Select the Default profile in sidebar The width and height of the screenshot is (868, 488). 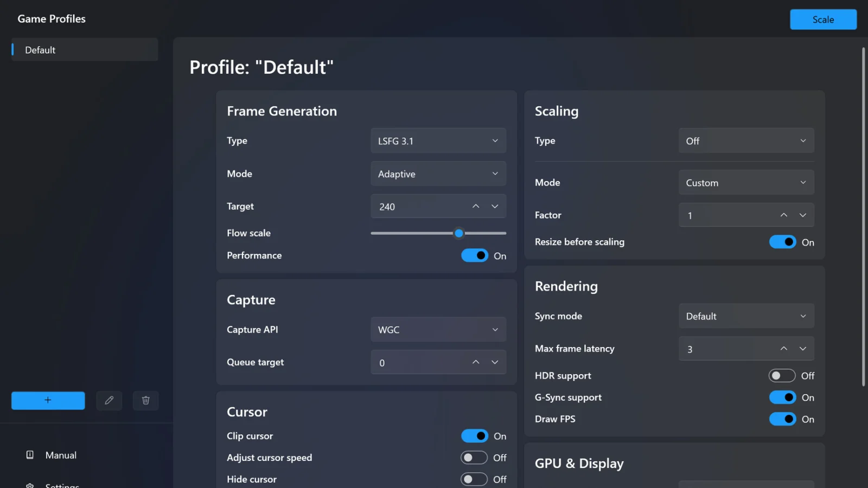click(x=85, y=50)
